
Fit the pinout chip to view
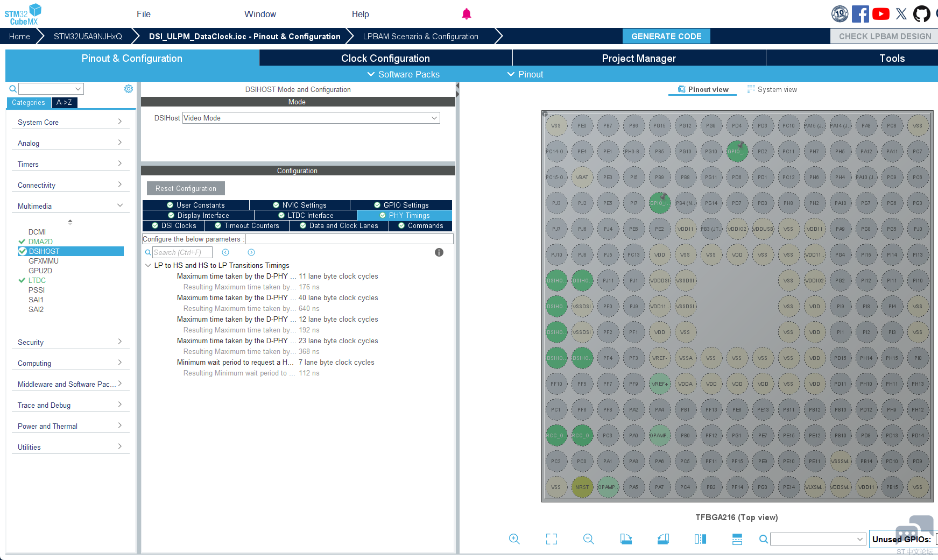552,539
